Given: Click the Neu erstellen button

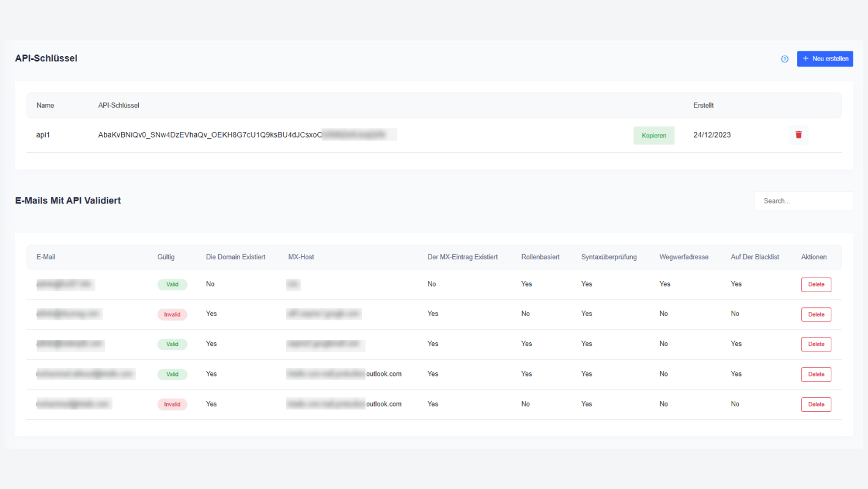Looking at the screenshot, I should point(825,59).
